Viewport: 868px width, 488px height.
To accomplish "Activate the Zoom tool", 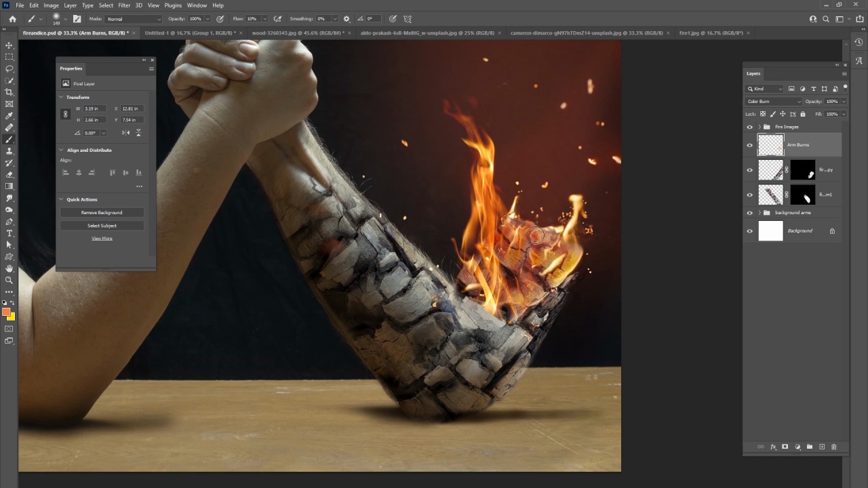I will pyautogui.click(x=9, y=280).
